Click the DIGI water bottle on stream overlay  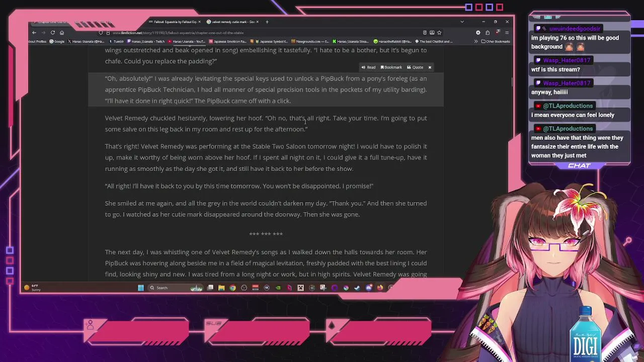[585, 333]
